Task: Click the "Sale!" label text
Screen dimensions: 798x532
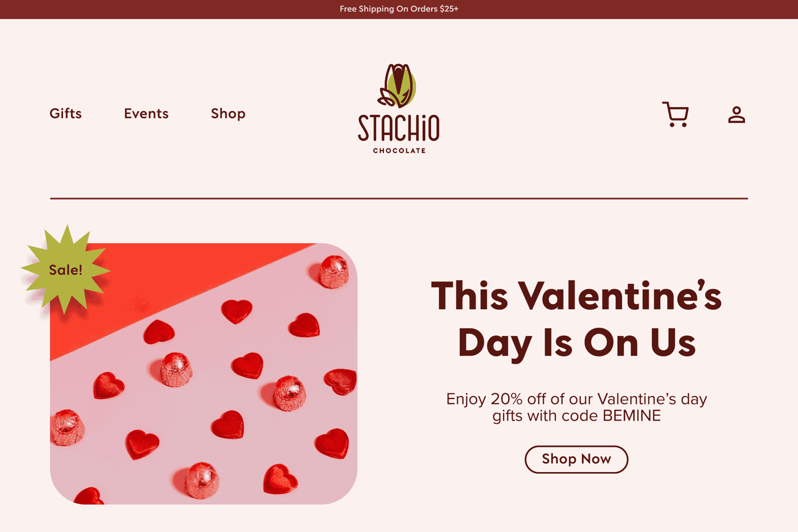Action: click(x=65, y=270)
